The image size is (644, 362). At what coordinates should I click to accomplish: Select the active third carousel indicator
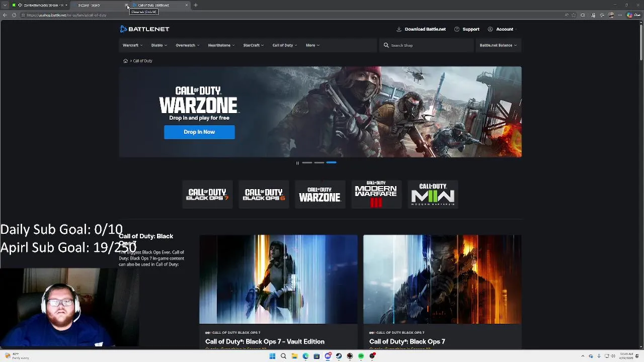(x=331, y=163)
